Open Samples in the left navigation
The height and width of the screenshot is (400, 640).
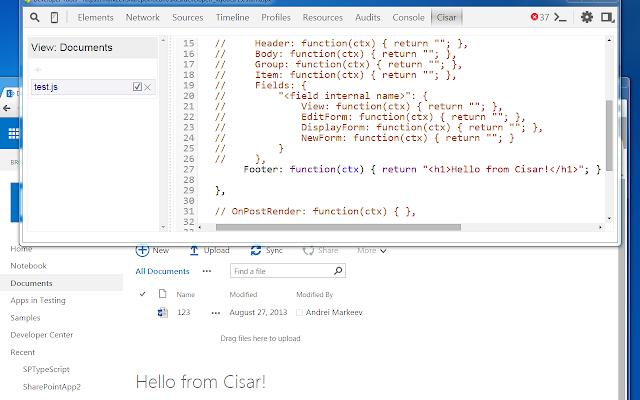(x=25, y=318)
